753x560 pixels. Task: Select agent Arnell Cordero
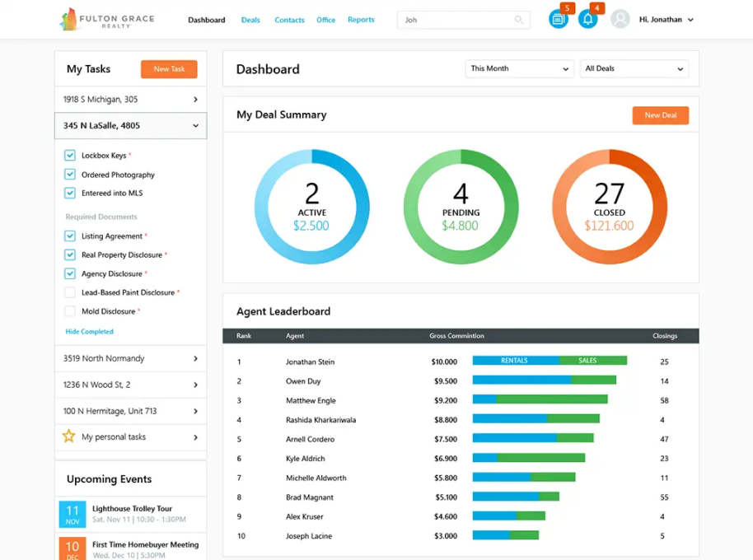(310, 439)
